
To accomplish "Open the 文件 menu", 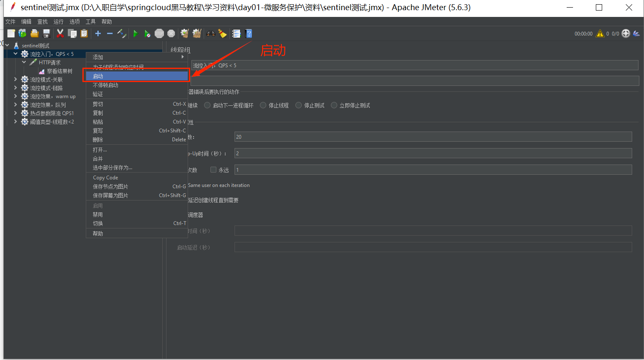I will pos(11,22).
